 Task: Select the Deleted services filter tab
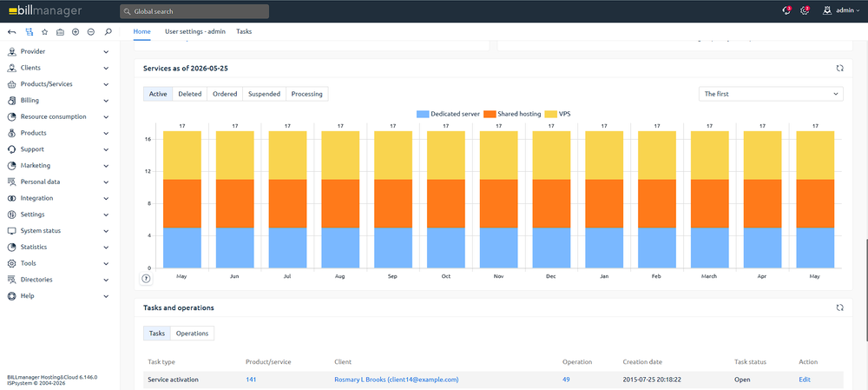(190, 94)
